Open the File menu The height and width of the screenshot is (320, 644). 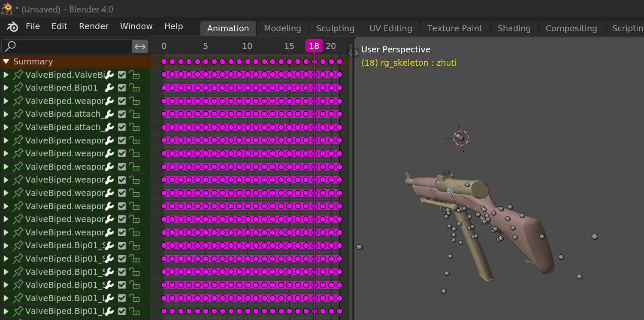point(33,26)
